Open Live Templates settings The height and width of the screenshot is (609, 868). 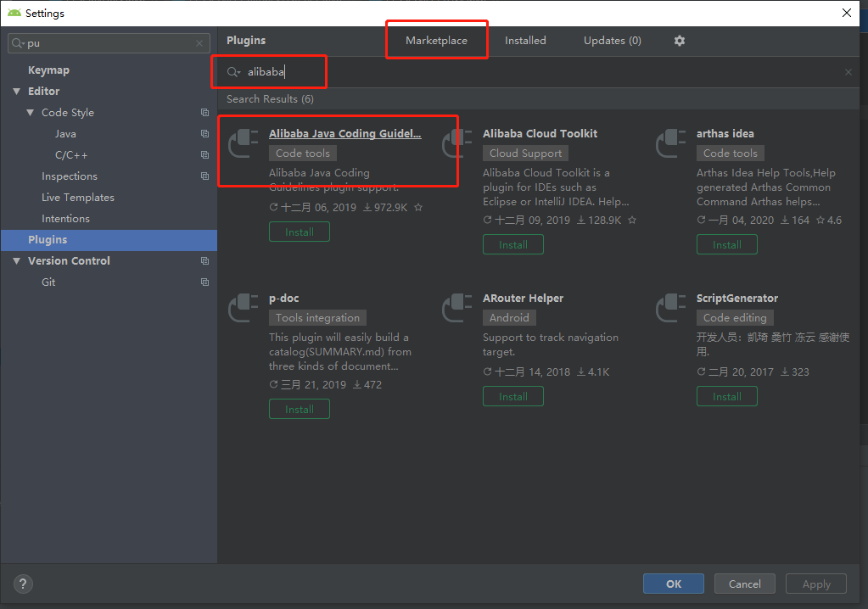tap(78, 198)
